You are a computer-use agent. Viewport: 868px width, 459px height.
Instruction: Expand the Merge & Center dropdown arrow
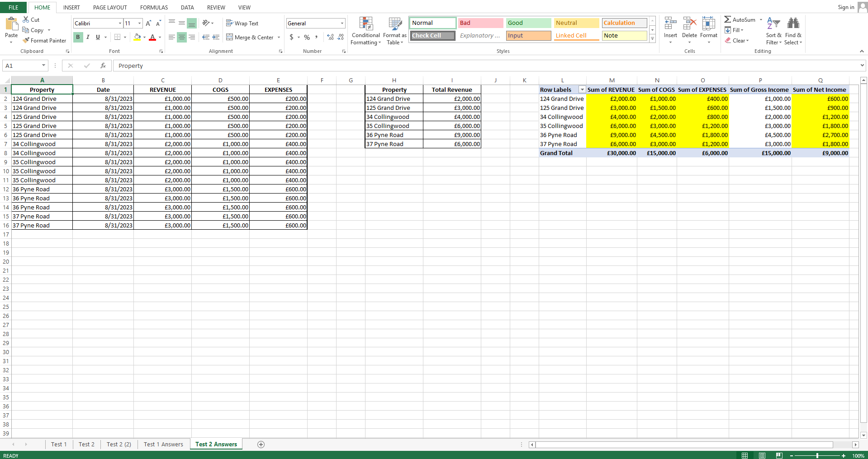pos(279,37)
